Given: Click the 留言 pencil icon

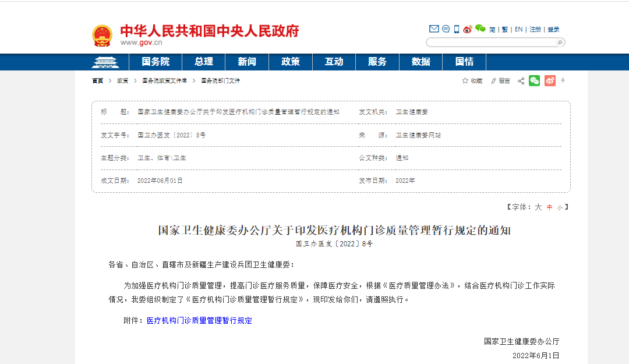Looking at the screenshot, I should tap(494, 81).
